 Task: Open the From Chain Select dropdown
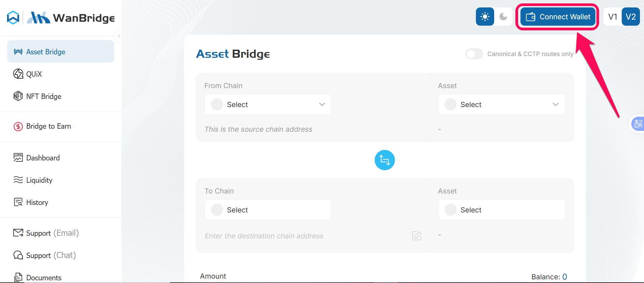pos(268,104)
